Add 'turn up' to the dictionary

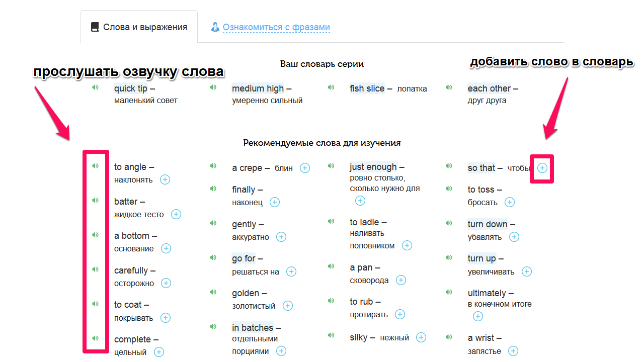(527, 271)
